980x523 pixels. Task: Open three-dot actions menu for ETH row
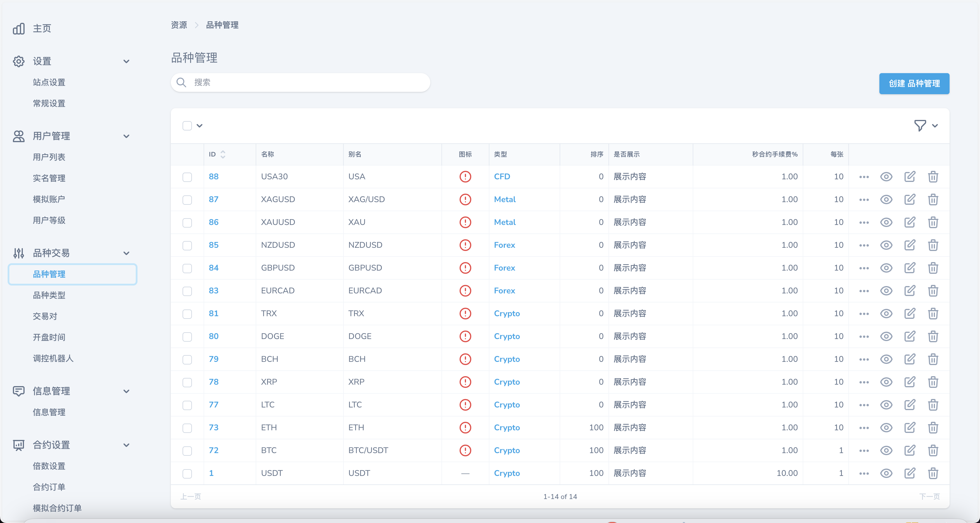(864, 428)
